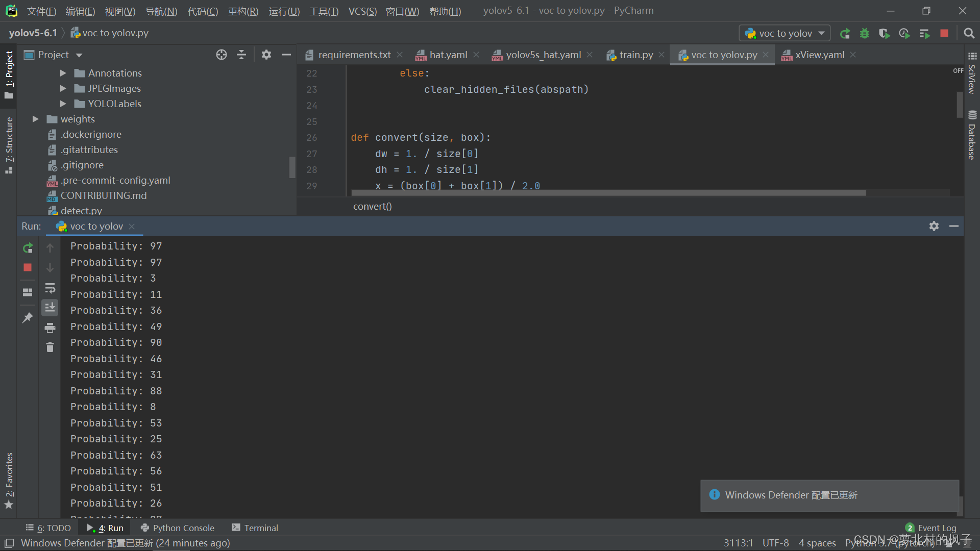Toggle soft-wrap in Run console
The width and height of the screenshot is (980, 551).
coord(50,289)
